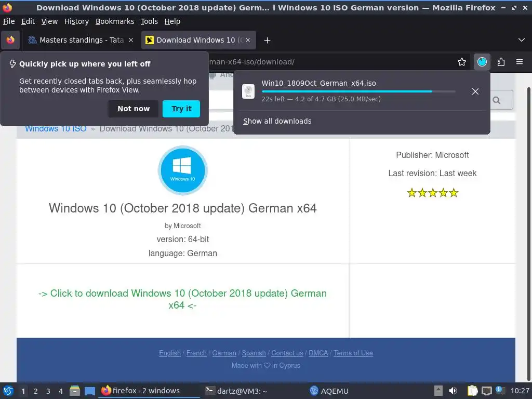Screen dimensions: 532x399
Task: Open the History menu
Action: pos(77,21)
